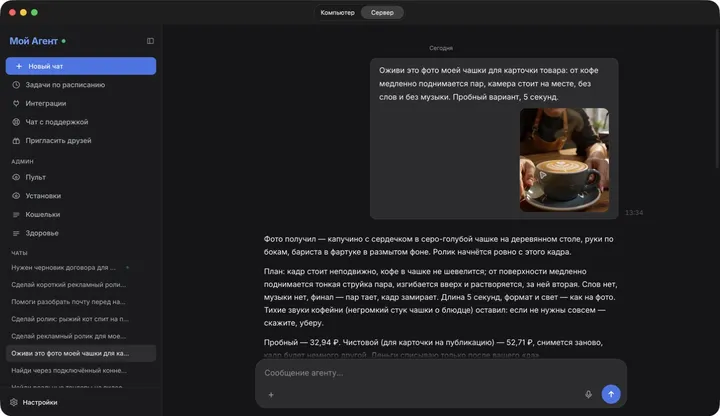Click the support icon beside Чат с поддержкой
Image resolution: width=720 pixels, height=416 pixels.
click(x=16, y=122)
